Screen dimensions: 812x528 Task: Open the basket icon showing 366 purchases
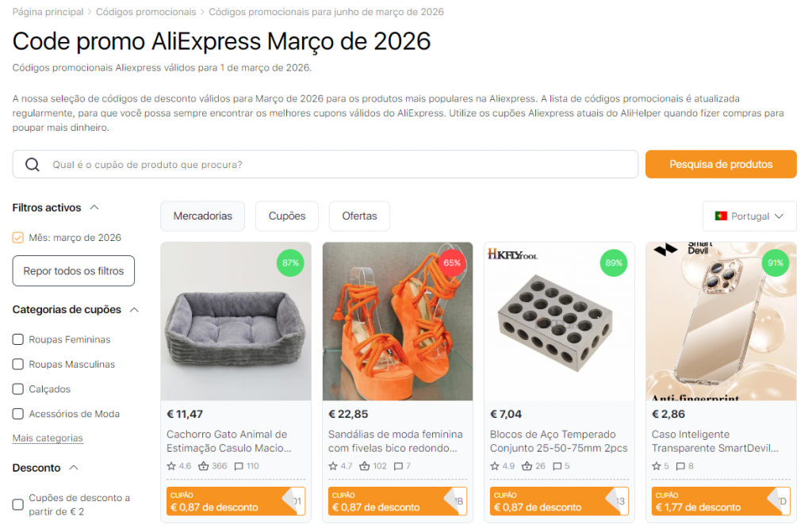tap(203, 467)
